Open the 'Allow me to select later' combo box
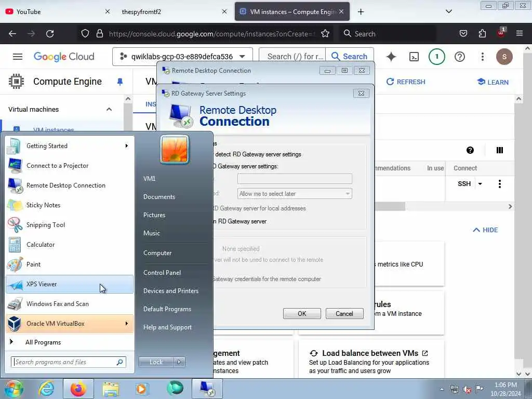The image size is (532, 399). point(295,194)
